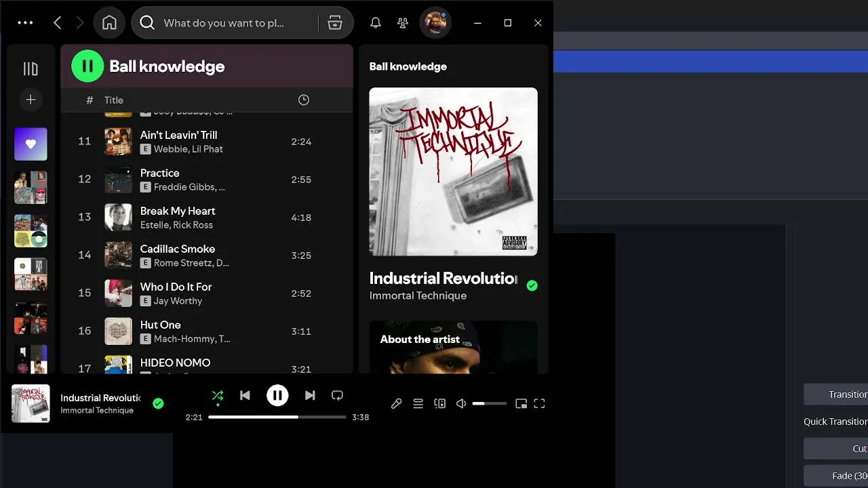Open the large Immortal Technique album cover
868x488 pixels.
[453, 171]
